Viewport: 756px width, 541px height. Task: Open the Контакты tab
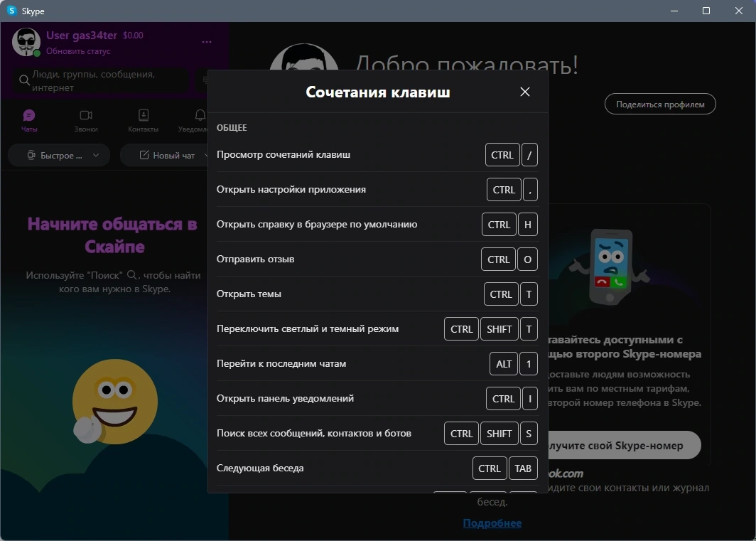[144, 121]
